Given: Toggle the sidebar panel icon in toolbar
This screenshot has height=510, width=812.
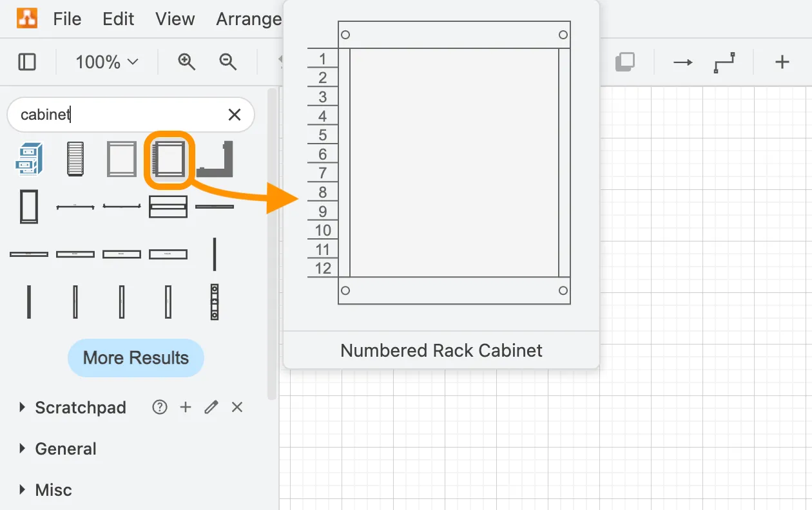Looking at the screenshot, I should point(27,62).
